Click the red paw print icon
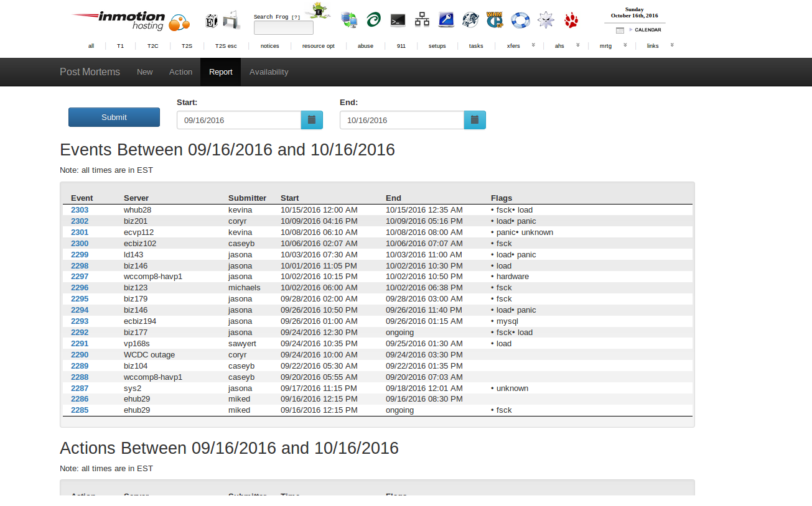The height and width of the screenshot is (506, 812). coord(571,21)
